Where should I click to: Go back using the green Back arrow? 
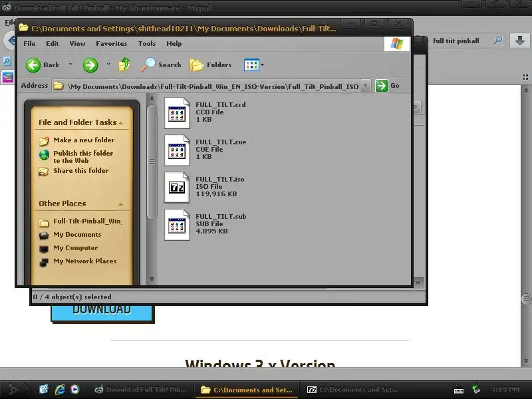(33, 65)
